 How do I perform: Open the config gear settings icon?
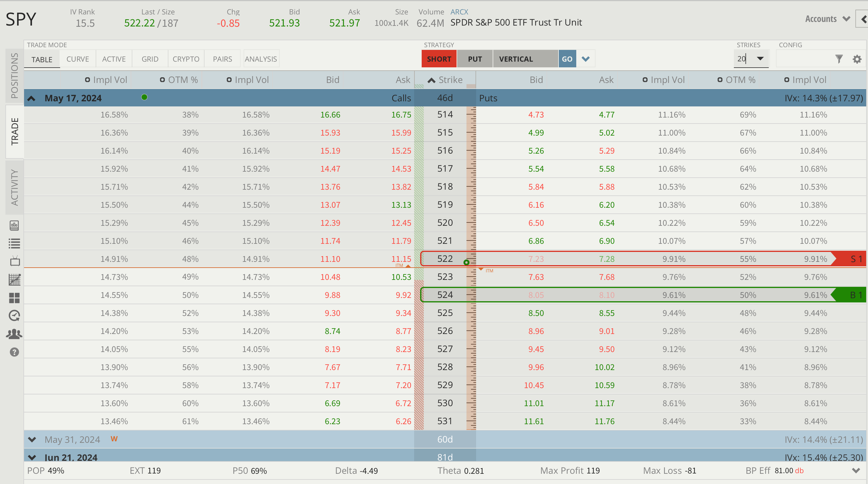coord(857,59)
